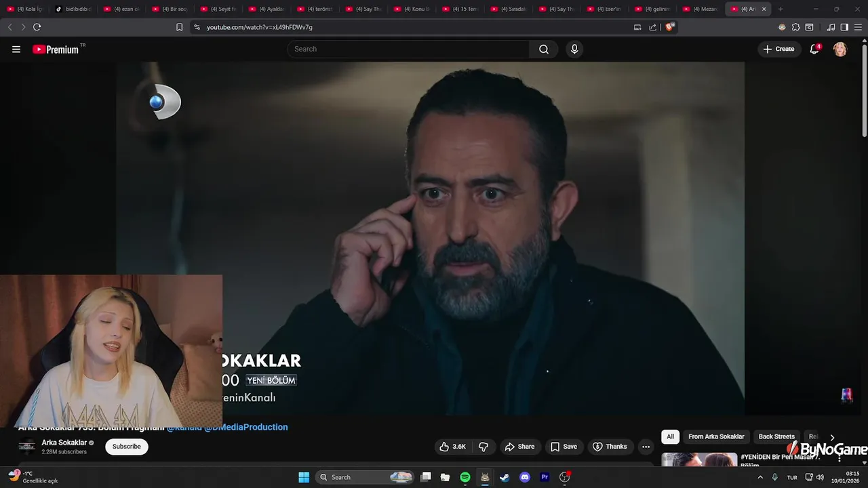The height and width of the screenshot is (488, 868).
Task: Open new browser tab plus button
Action: (781, 9)
